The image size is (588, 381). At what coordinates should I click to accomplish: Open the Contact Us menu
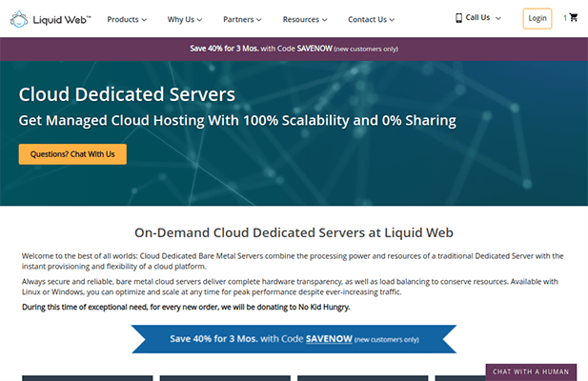(371, 19)
